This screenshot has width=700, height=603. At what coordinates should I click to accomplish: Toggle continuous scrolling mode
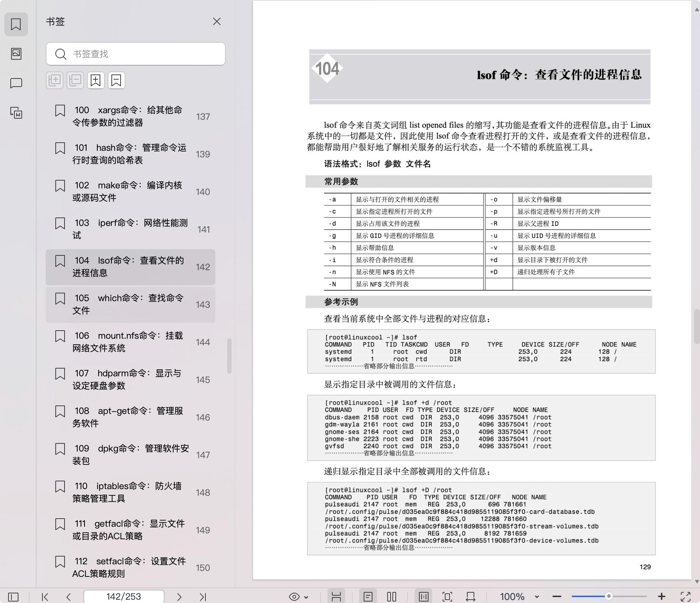[336, 597]
